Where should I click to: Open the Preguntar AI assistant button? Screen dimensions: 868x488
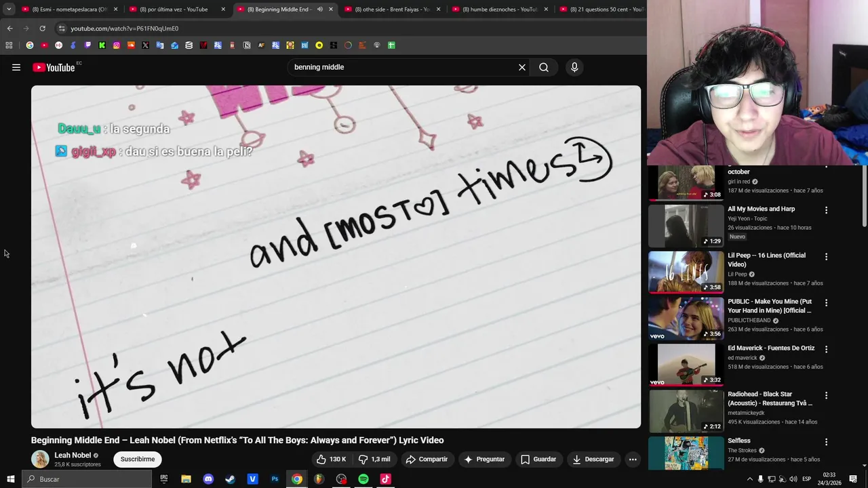tap(484, 459)
